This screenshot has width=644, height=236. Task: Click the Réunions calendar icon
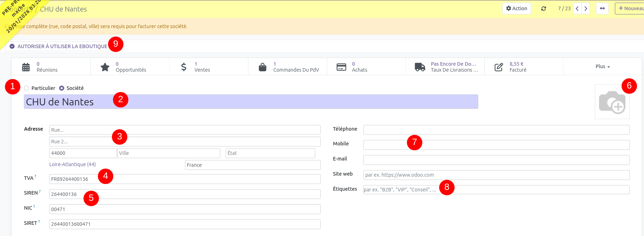pyautogui.click(x=26, y=67)
